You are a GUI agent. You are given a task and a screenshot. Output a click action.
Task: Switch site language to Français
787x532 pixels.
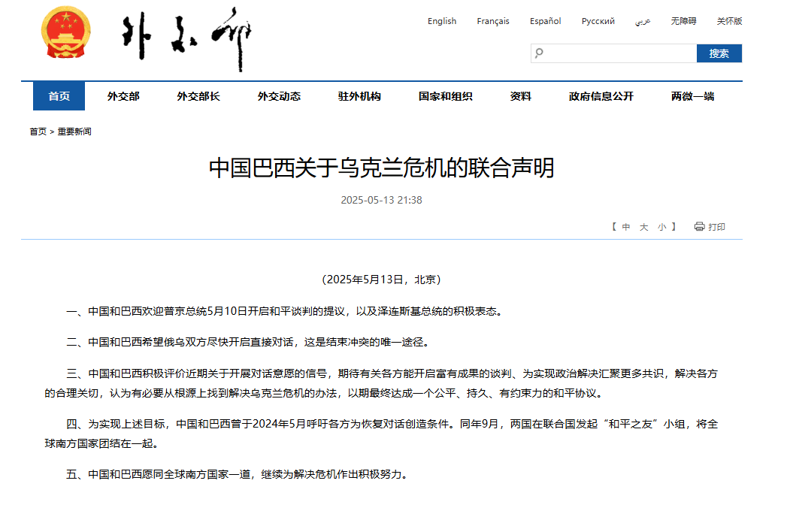(x=493, y=21)
